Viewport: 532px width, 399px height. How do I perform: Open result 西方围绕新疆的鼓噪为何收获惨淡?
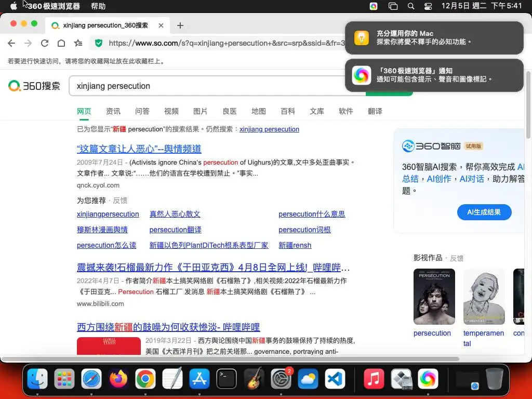pyautogui.click(x=168, y=327)
